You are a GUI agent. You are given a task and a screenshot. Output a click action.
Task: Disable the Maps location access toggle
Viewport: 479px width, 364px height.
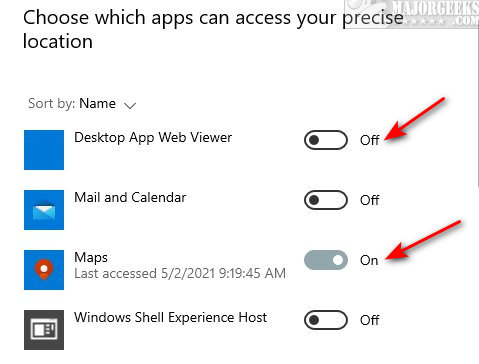[x=326, y=260]
